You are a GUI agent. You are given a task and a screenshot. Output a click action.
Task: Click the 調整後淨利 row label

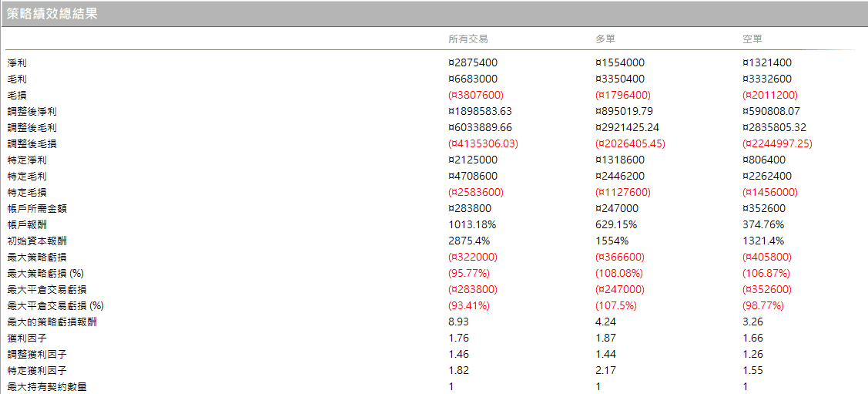32,111
